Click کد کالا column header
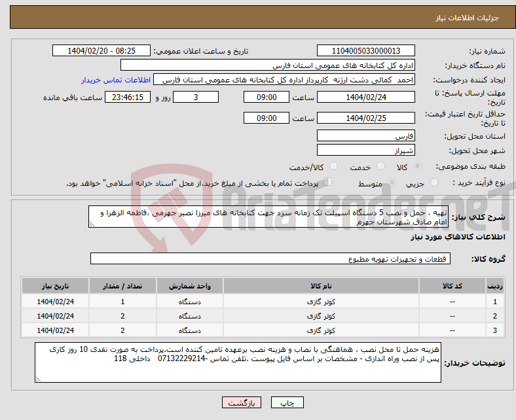Image resolution: width=516 pixels, height=420 pixels. coord(452,286)
